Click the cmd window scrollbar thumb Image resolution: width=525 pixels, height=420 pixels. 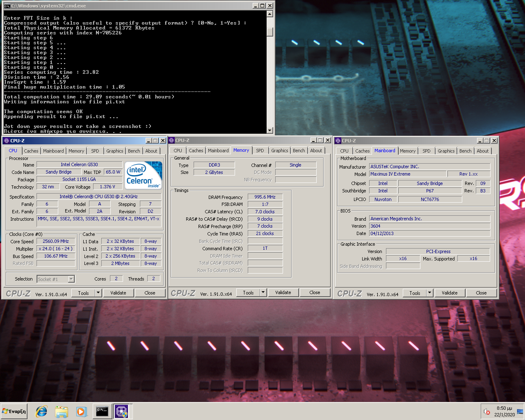[x=269, y=32]
